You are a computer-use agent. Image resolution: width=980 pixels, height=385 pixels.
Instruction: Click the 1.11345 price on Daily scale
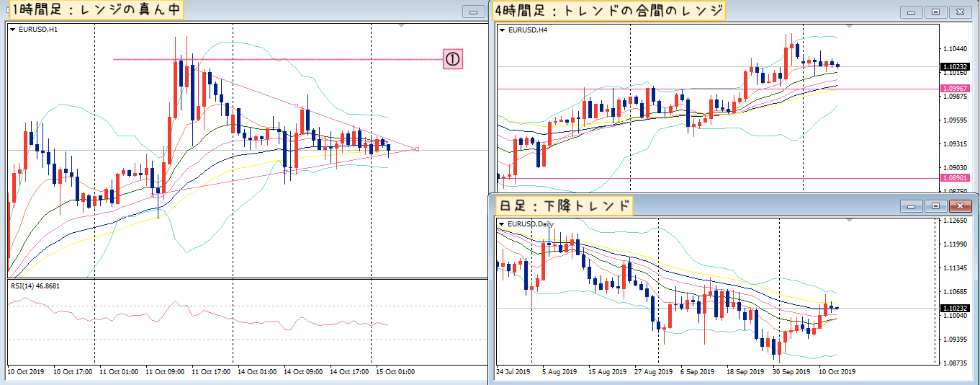[x=955, y=268]
